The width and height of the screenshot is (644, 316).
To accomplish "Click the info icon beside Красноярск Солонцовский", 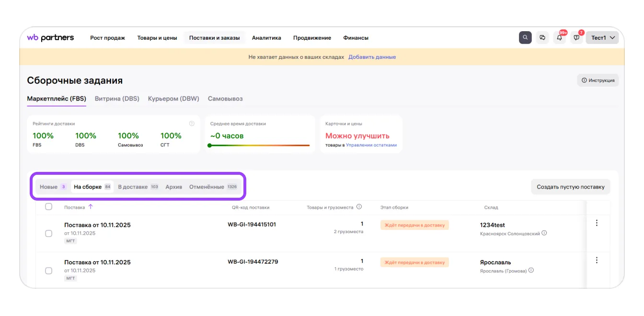I will point(544,234).
